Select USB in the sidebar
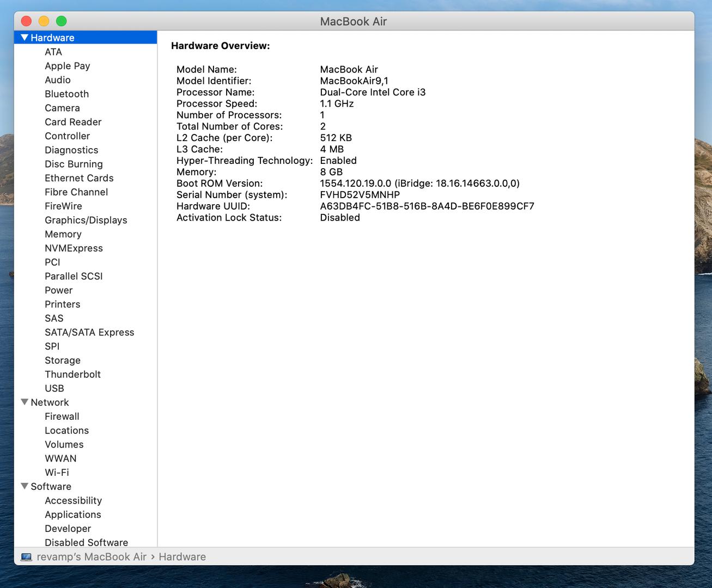The width and height of the screenshot is (712, 588). coord(54,388)
